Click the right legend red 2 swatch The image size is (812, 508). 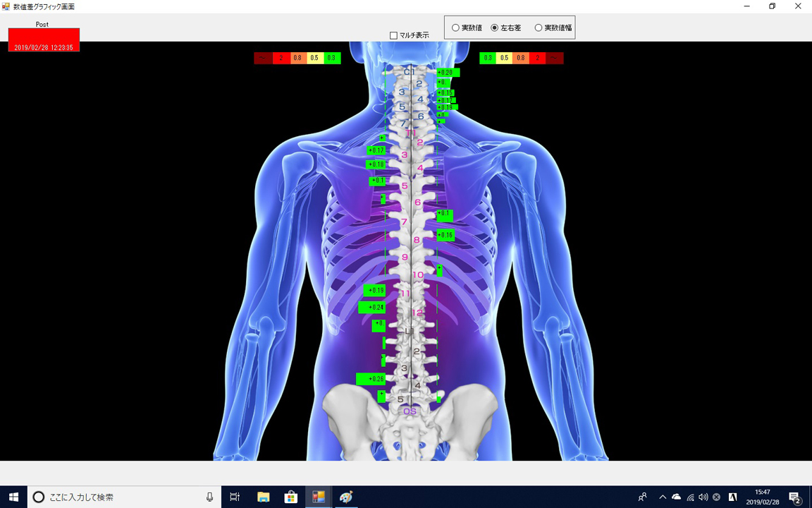tap(538, 58)
